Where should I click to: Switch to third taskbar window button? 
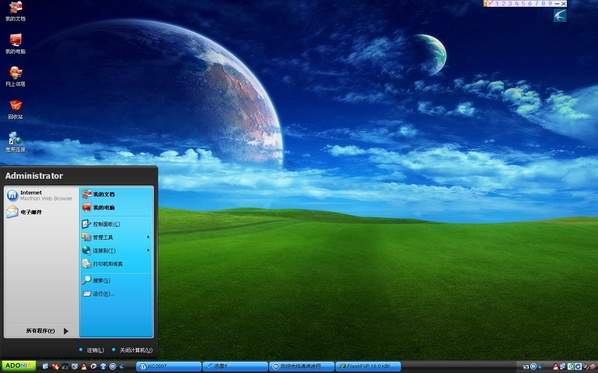pos(301,366)
